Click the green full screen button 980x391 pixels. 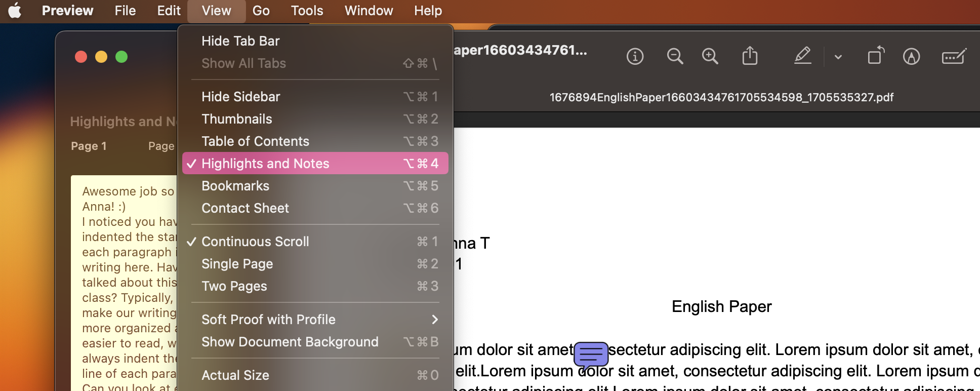pos(121,57)
